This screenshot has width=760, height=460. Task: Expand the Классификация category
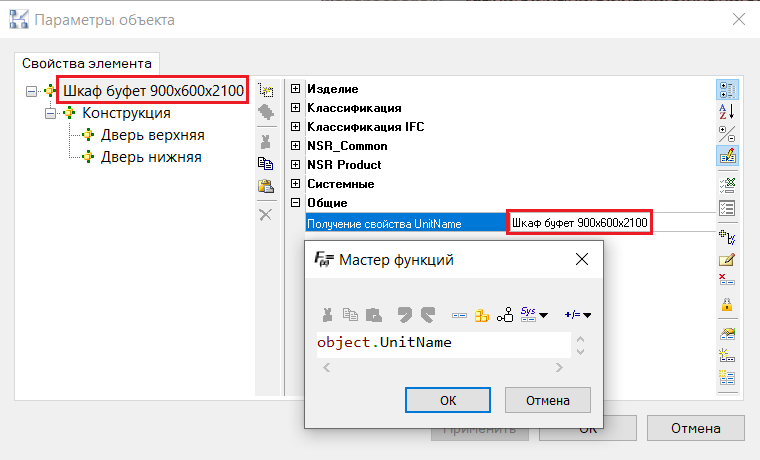(295, 108)
